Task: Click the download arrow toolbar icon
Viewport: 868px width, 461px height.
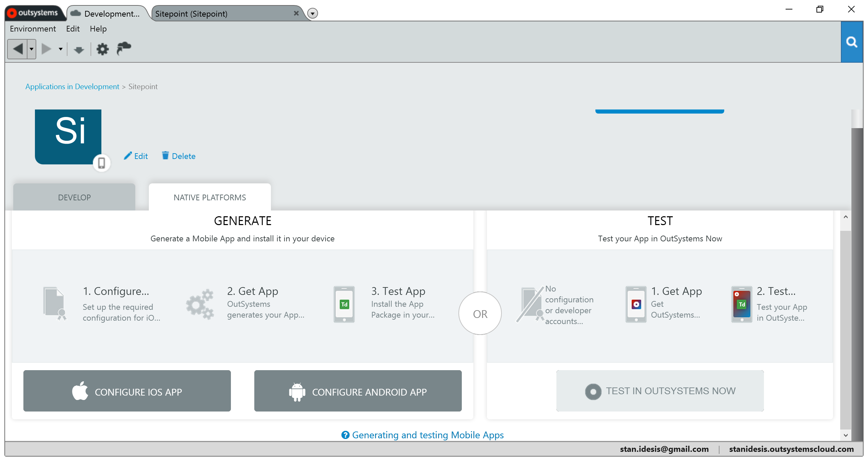Action: point(79,50)
